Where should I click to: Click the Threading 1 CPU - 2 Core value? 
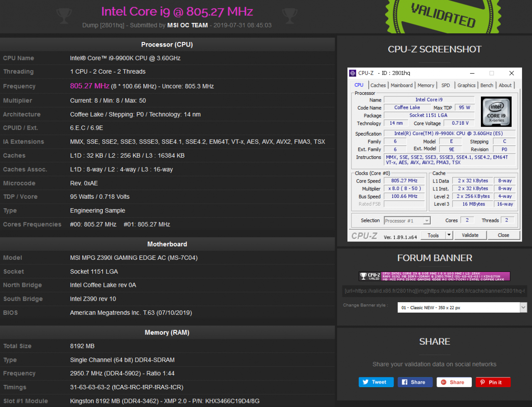[108, 72]
